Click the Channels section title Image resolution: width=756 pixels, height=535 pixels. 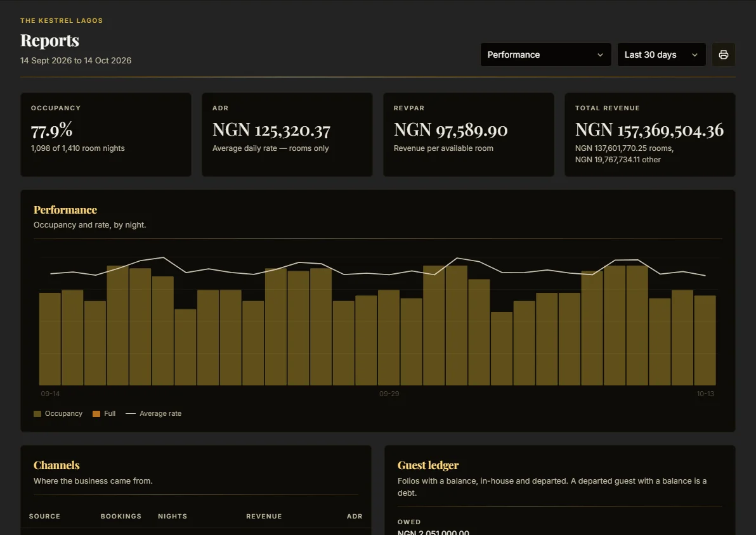[x=56, y=465]
